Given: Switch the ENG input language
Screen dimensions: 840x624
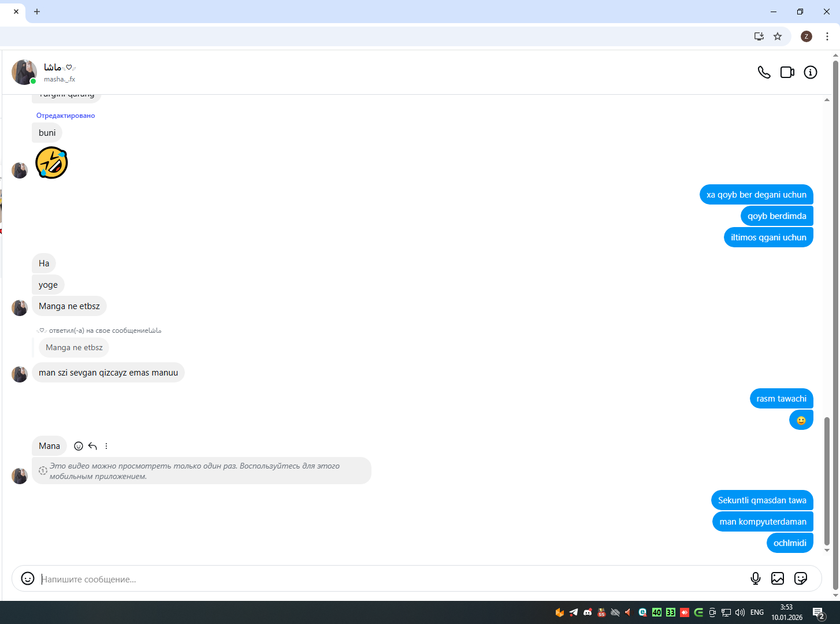Looking at the screenshot, I should coord(757,612).
